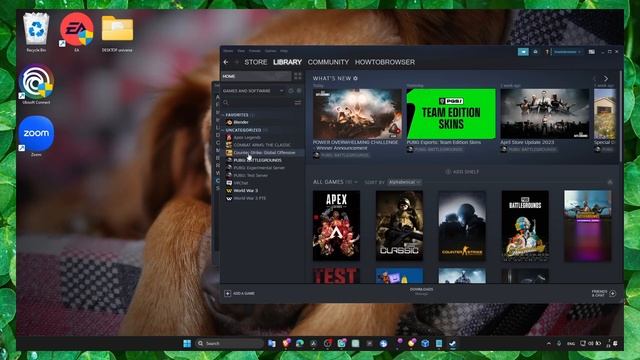Click the Library HOME button

[x=256, y=76]
